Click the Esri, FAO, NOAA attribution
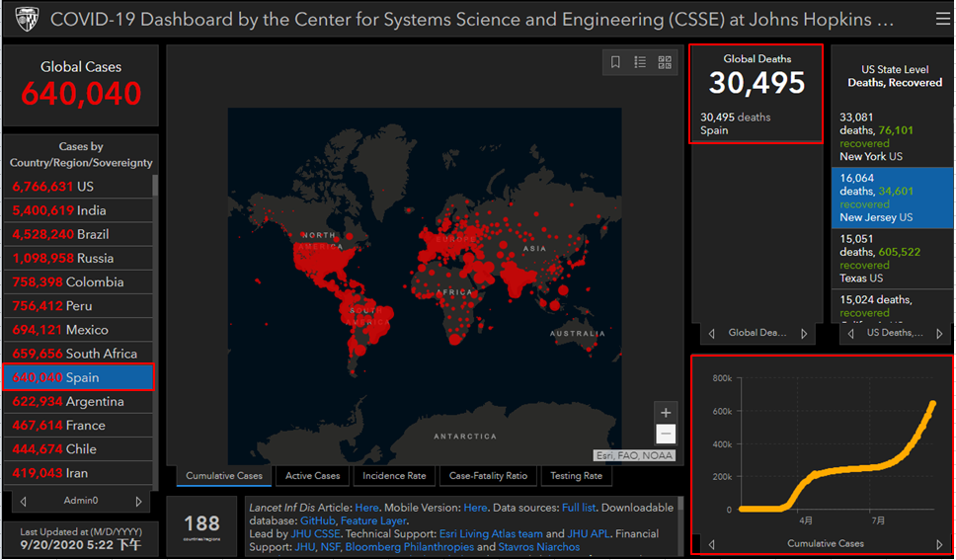The image size is (956, 560). 634,455
